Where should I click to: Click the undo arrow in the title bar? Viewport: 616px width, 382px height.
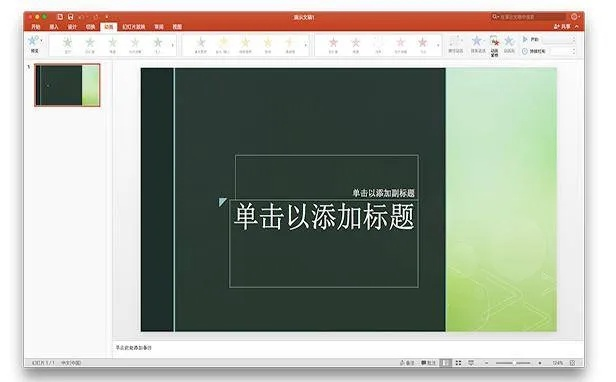coord(81,17)
